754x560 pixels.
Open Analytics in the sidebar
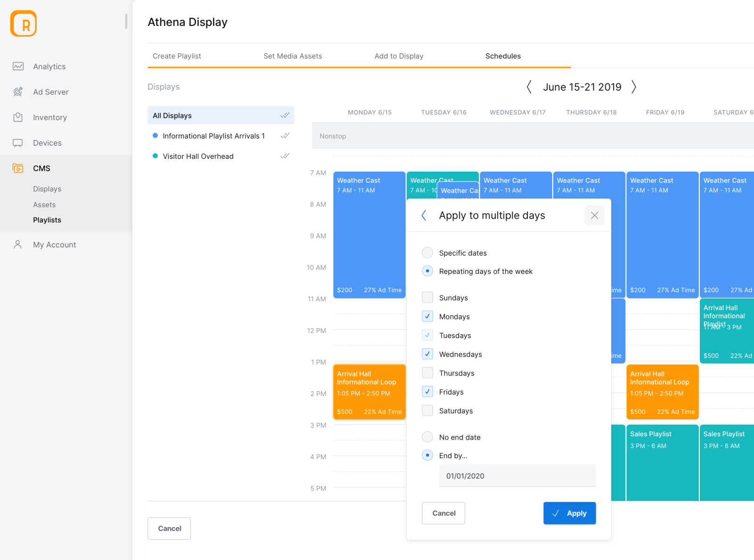pyautogui.click(x=49, y=66)
